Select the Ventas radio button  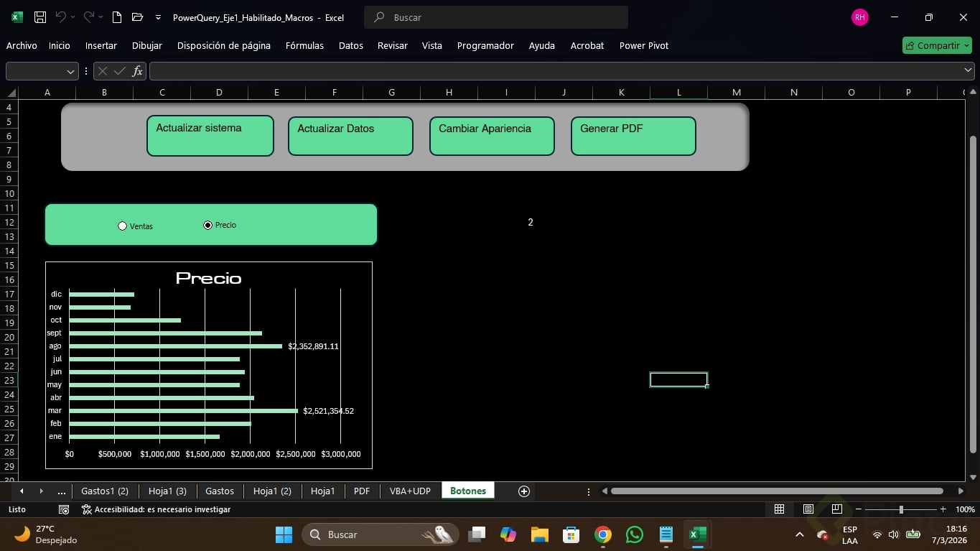click(x=122, y=226)
